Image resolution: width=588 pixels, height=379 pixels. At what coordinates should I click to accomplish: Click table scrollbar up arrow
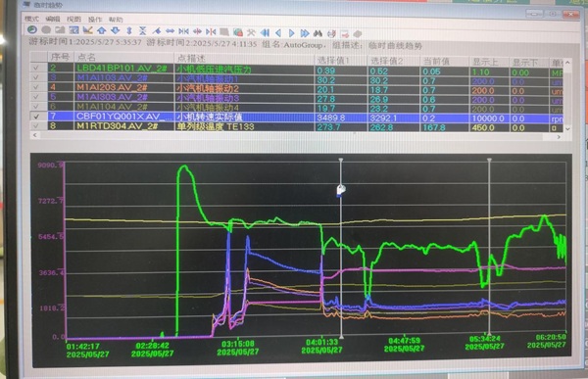click(x=567, y=63)
